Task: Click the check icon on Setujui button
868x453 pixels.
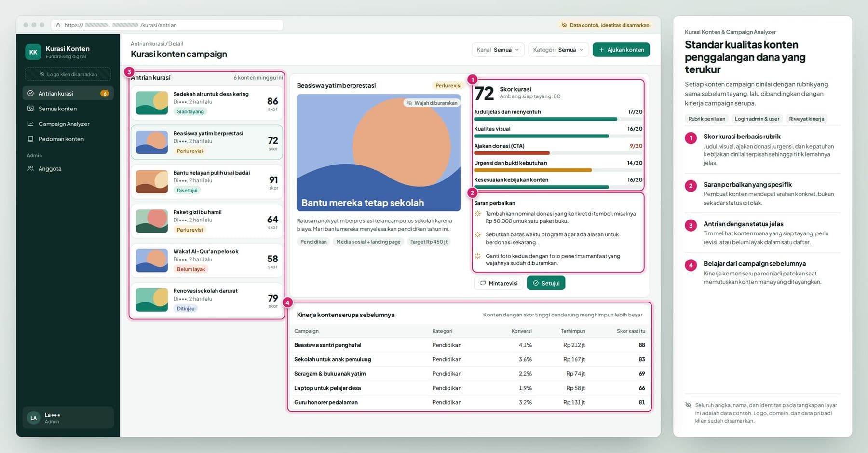Action: click(536, 283)
